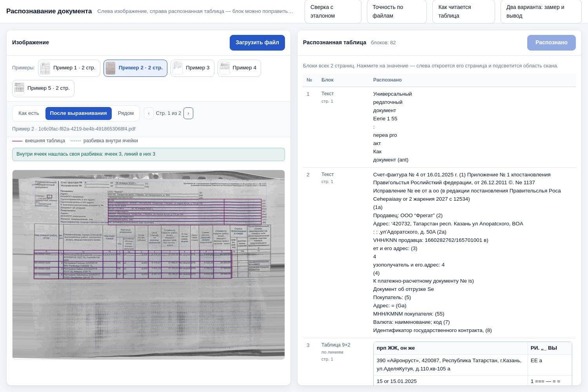Click the Распознано button
Screen dimensions: 588x392
pos(552,43)
